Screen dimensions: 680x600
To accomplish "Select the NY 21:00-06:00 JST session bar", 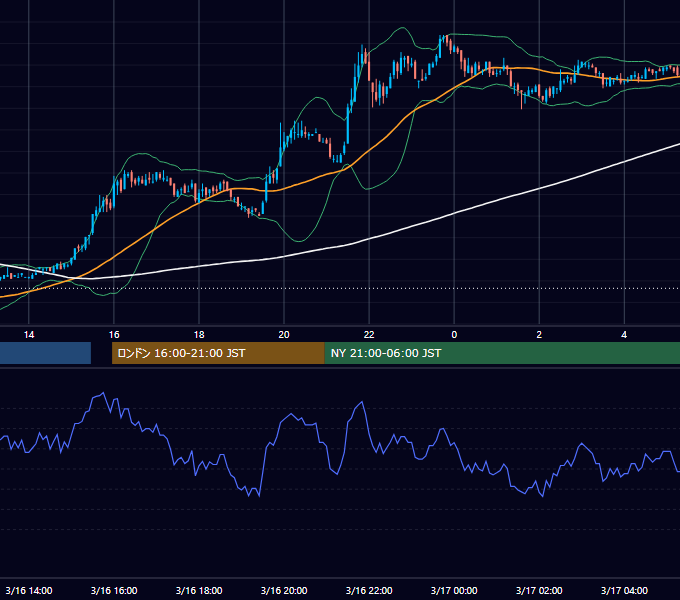I will point(502,353).
